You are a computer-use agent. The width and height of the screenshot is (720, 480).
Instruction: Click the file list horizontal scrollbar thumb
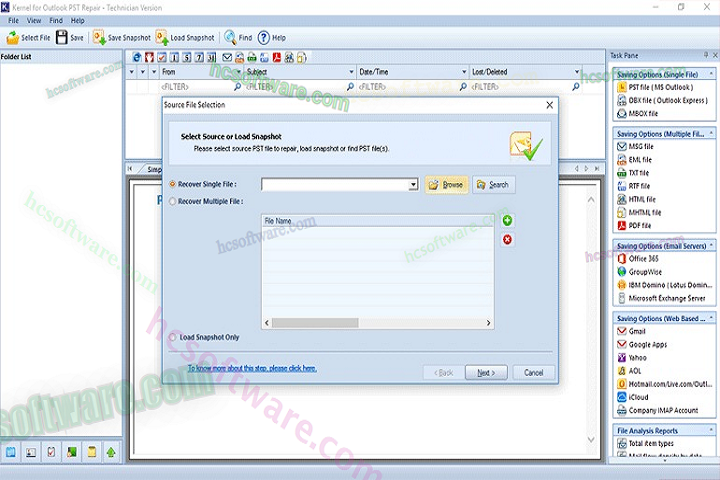[x=315, y=323]
